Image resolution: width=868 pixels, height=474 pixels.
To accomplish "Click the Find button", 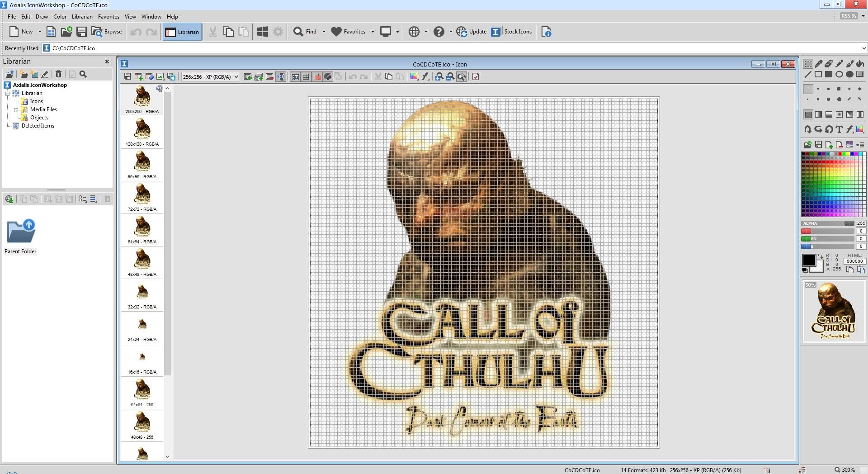I will point(305,32).
